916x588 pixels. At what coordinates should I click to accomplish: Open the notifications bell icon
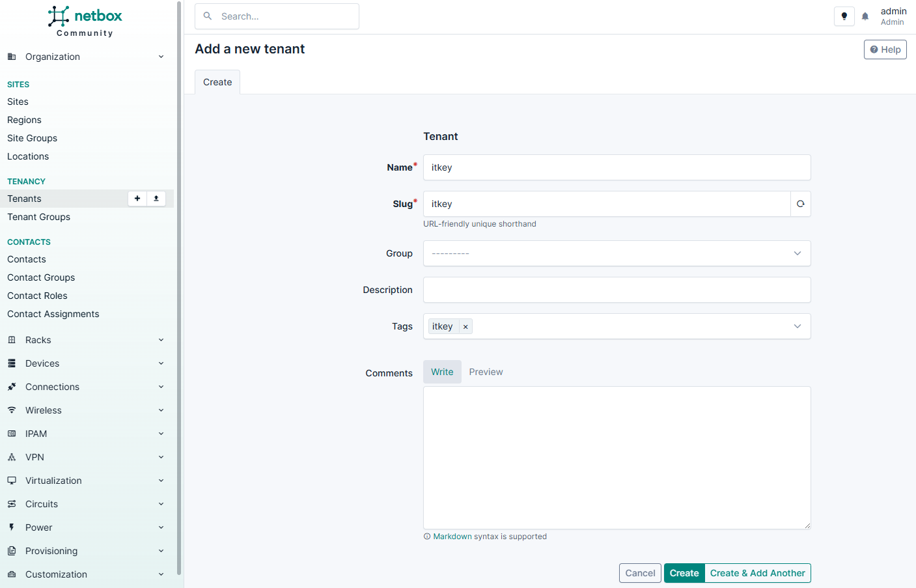(x=865, y=17)
